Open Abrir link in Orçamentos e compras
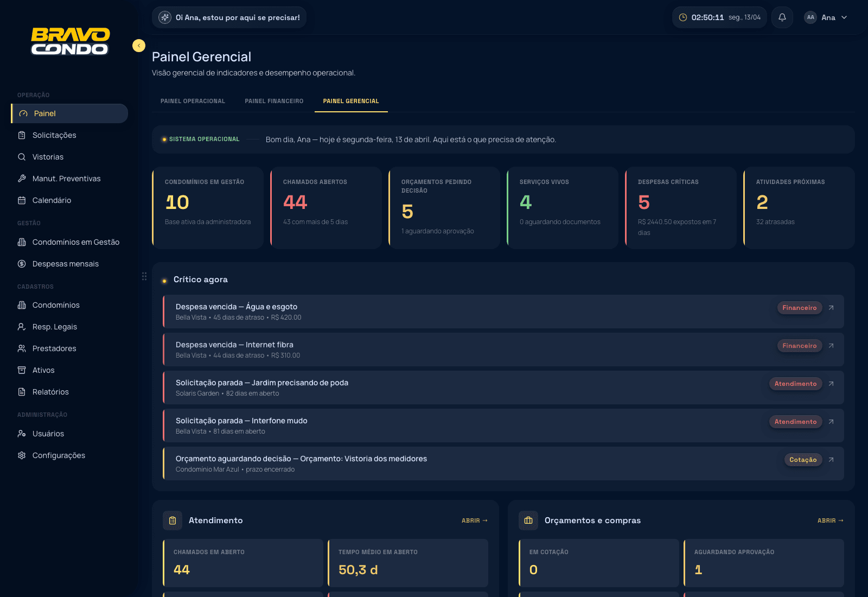The width and height of the screenshot is (868, 597). (x=830, y=520)
